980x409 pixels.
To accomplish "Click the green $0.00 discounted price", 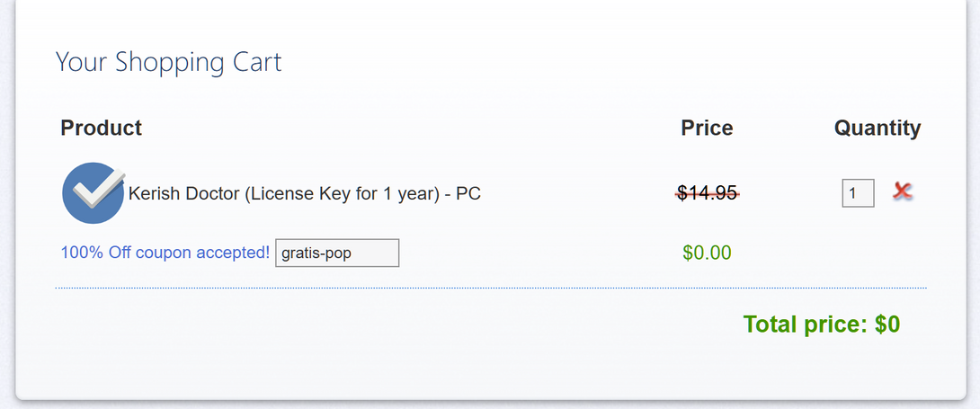I will pos(707,253).
